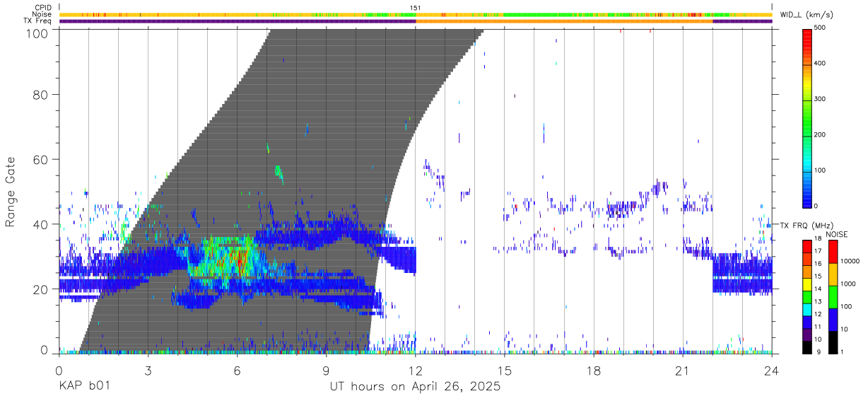
Task: Click the UT hours on April 26, 2025 title
Action: pos(416,388)
